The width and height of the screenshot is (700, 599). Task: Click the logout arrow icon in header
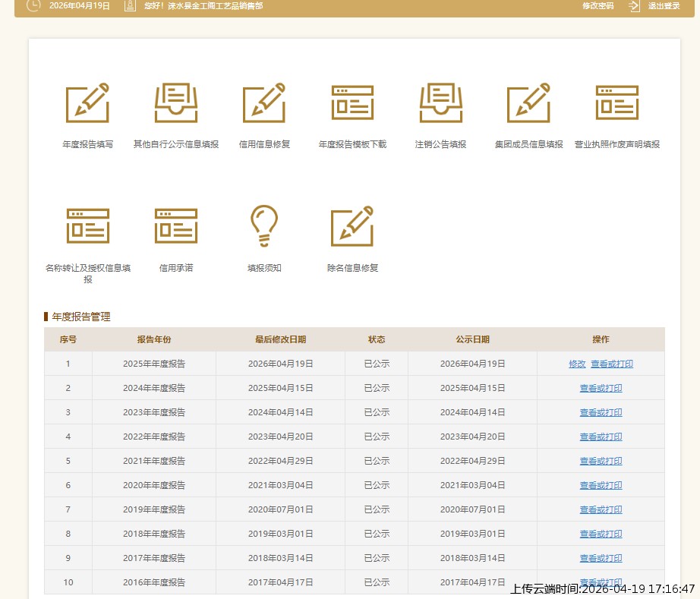(x=634, y=6)
